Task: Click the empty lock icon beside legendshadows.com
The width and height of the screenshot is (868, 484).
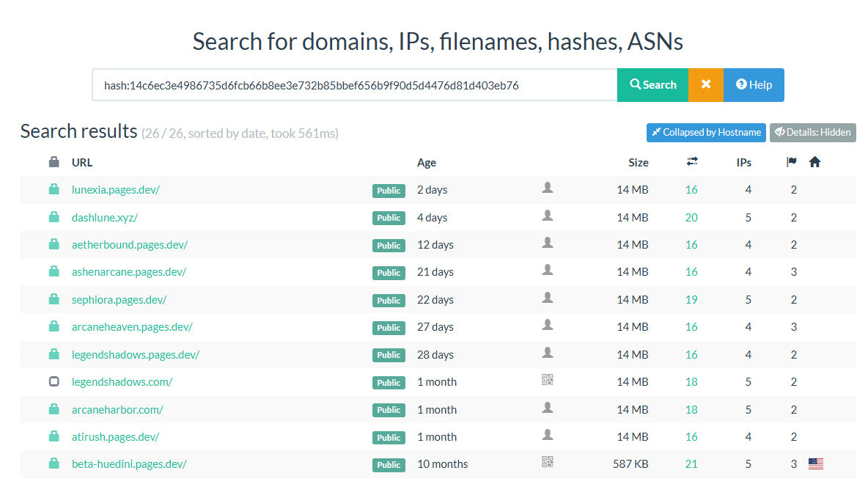Action: [54, 381]
